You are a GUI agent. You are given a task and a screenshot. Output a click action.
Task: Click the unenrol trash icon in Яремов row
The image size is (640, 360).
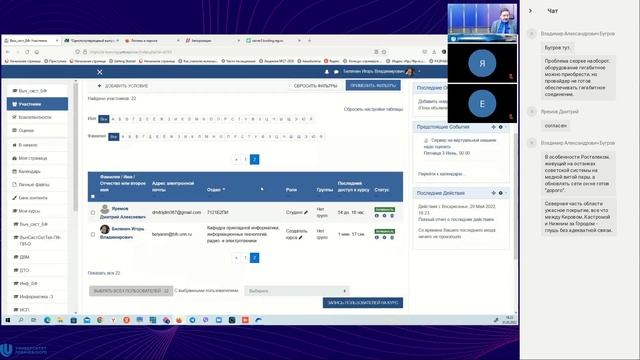pos(392,216)
